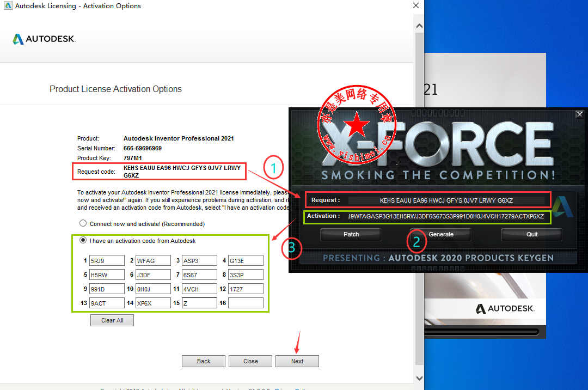
Task: Click the product name Autodesk Inventor Professional 2021
Action: coord(179,138)
